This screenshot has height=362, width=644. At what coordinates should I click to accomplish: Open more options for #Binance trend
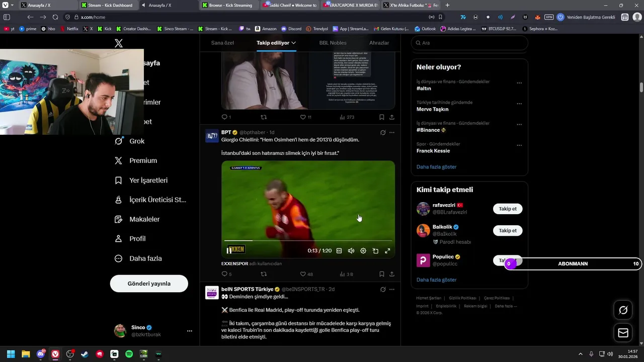[519, 125]
